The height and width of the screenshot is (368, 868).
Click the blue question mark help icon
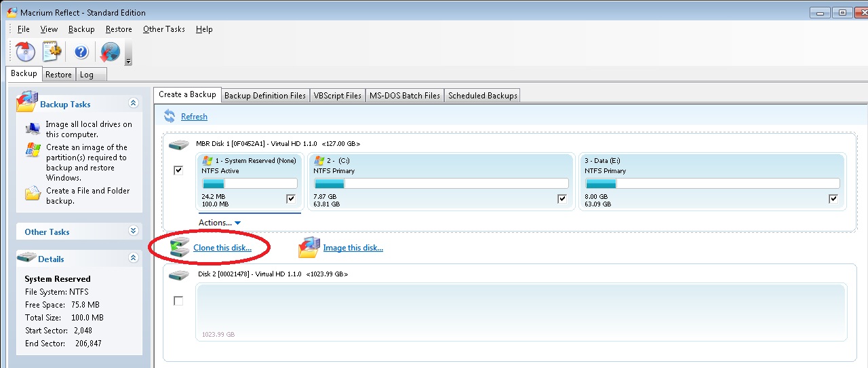pyautogui.click(x=81, y=52)
